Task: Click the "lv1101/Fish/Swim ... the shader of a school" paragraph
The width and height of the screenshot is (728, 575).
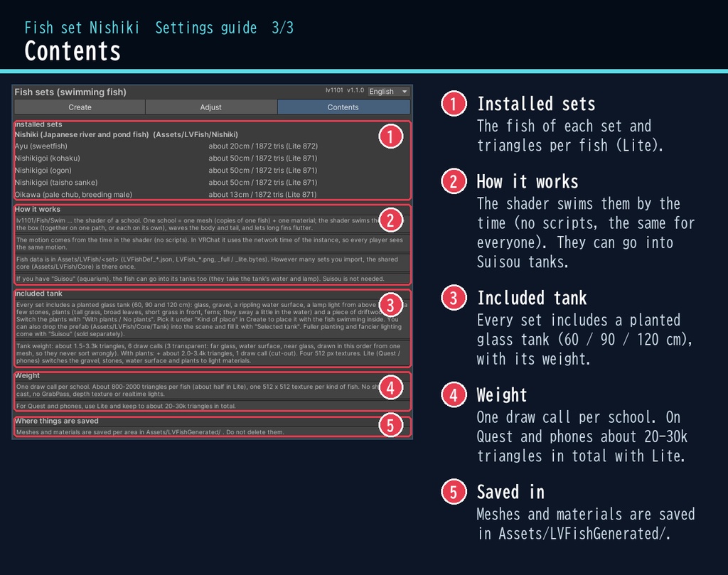Action: (x=212, y=224)
